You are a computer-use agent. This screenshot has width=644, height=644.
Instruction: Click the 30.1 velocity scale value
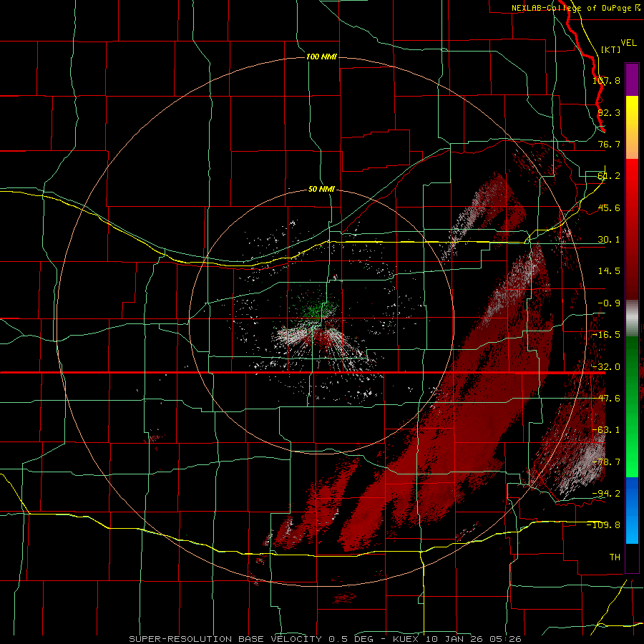coord(609,240)
